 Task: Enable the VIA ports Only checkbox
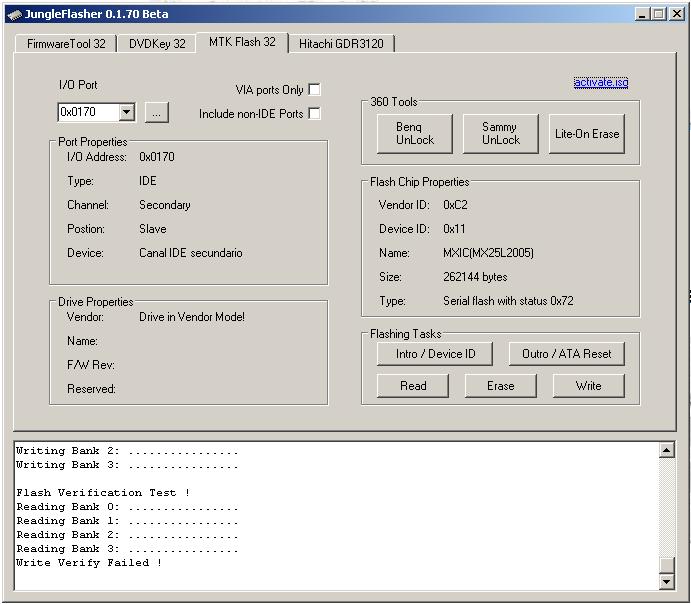tap(314, 89)
